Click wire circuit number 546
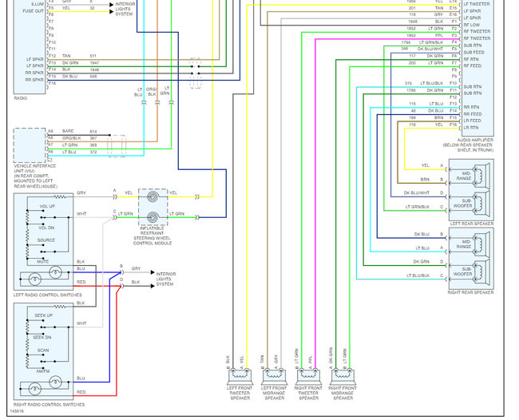The height and width of the screenshot is (420, 519). (93, 77)
